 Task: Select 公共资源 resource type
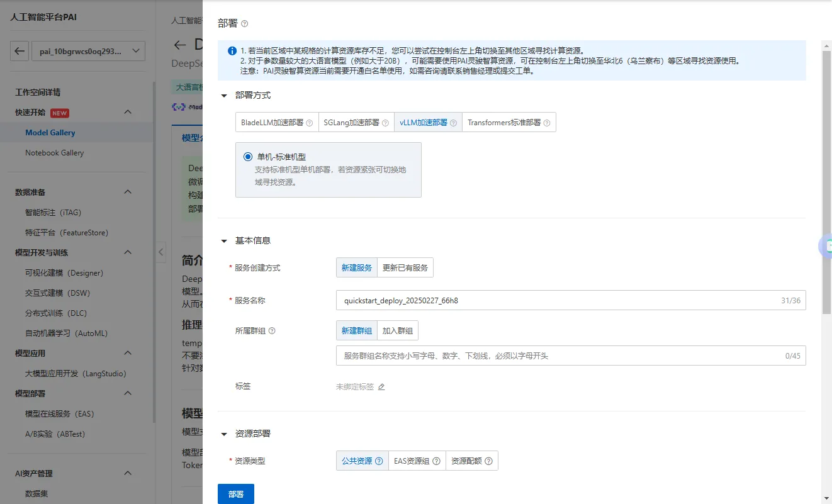point(362,461)
